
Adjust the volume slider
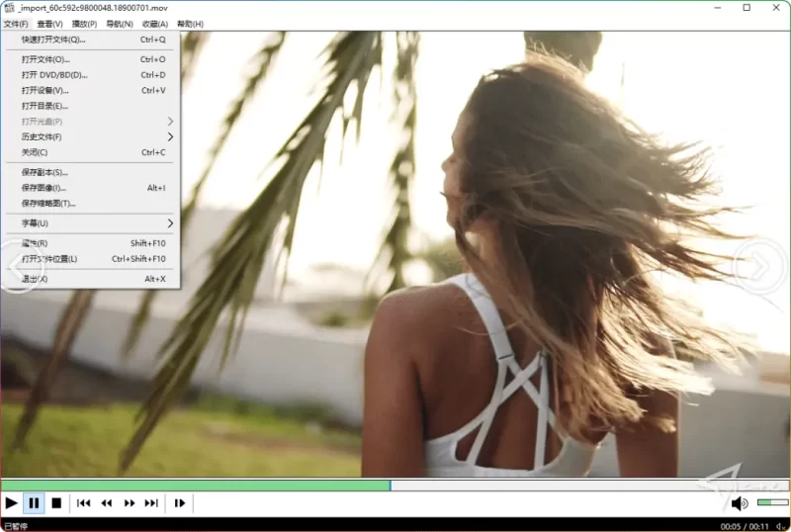point(771,503)
